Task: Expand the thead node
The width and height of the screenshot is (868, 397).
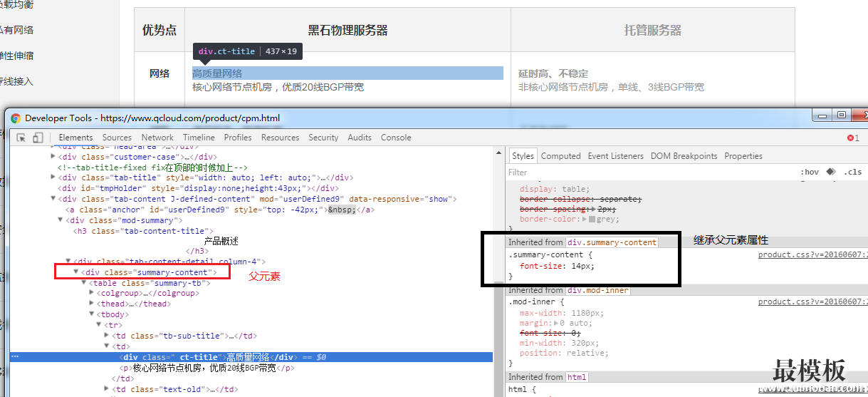Action: tap(91, 304)
